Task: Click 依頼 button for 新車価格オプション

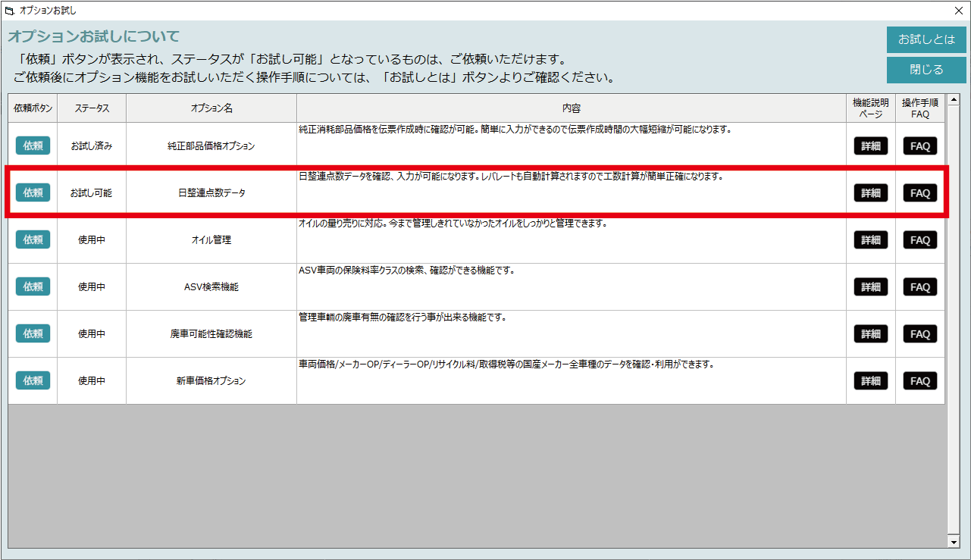Action: pos(33,380)
